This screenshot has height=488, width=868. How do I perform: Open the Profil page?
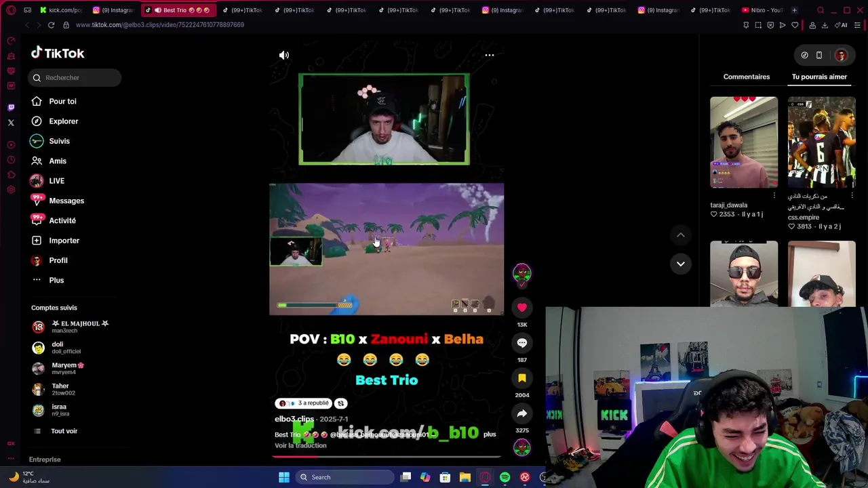(x=58, y=260)
